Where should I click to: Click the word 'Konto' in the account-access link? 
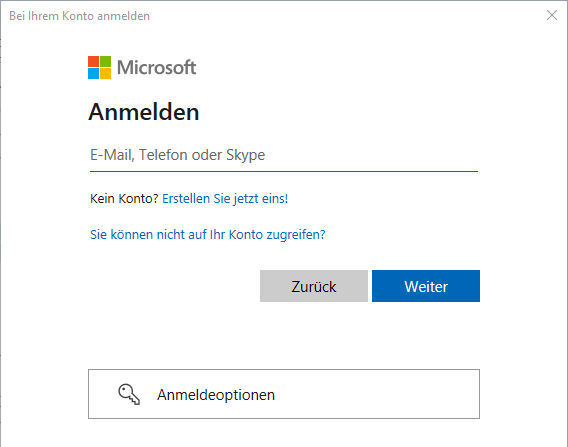pyautogui.click(x=246, y=234)
